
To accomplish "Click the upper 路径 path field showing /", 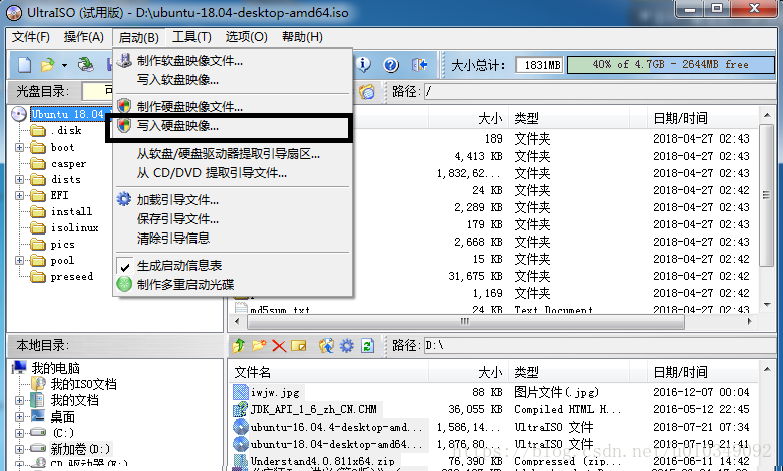I will coord(598,91).
